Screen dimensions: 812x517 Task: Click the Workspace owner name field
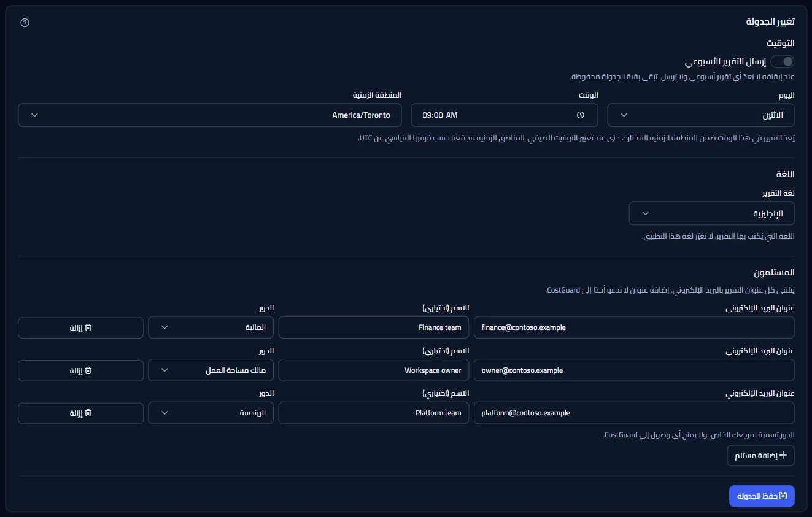tap(374, 370)
